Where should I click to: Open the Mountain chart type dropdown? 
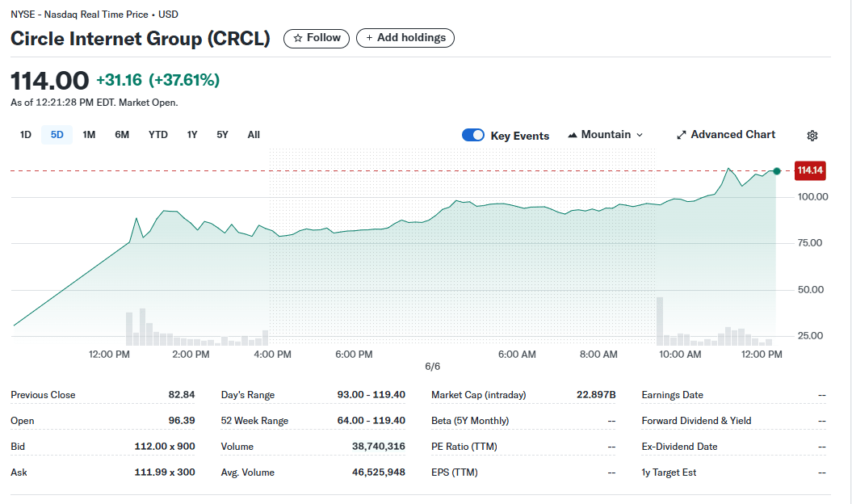coord(606,135)
